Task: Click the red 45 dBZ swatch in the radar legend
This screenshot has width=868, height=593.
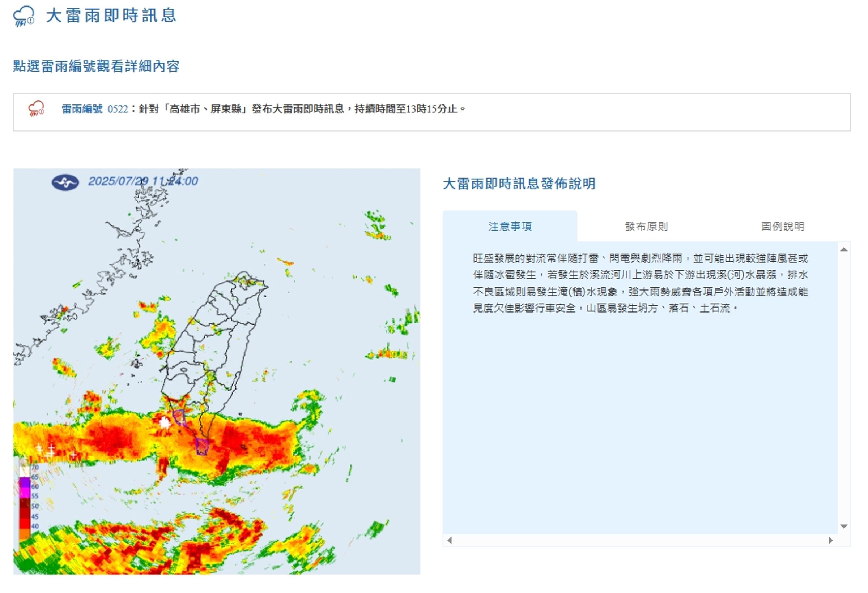Action: 25,514
